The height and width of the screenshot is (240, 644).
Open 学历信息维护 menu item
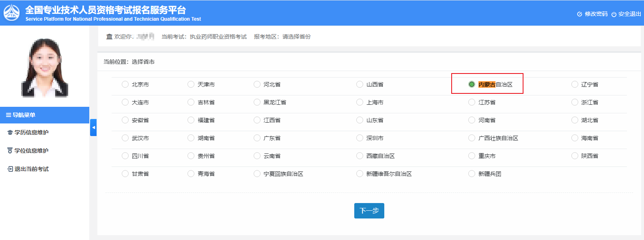31,133
